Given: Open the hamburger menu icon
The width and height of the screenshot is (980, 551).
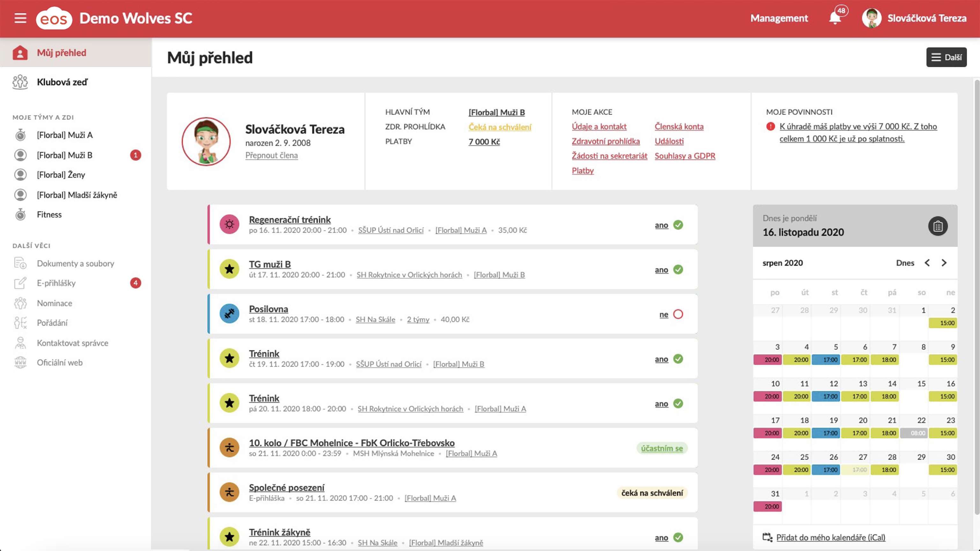Looking at the screenshot, I should pyautogui.click(x=20, y=18).
